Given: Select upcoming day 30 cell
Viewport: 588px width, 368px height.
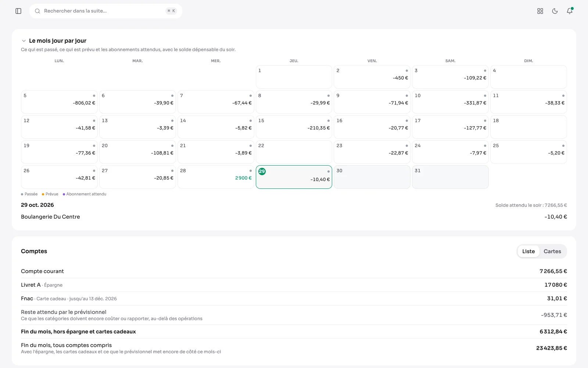Looking at the screenshot, I should pyautogui.click(x=372, y=177).
